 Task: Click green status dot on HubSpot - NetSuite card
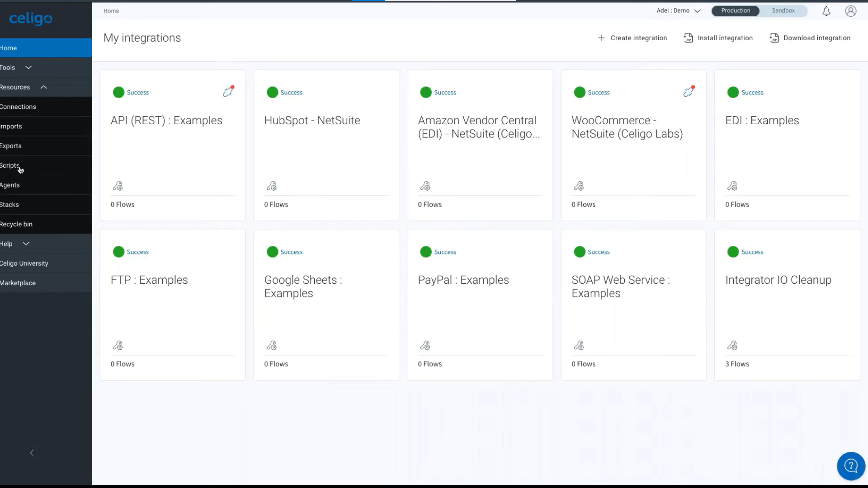coord(272,92)
